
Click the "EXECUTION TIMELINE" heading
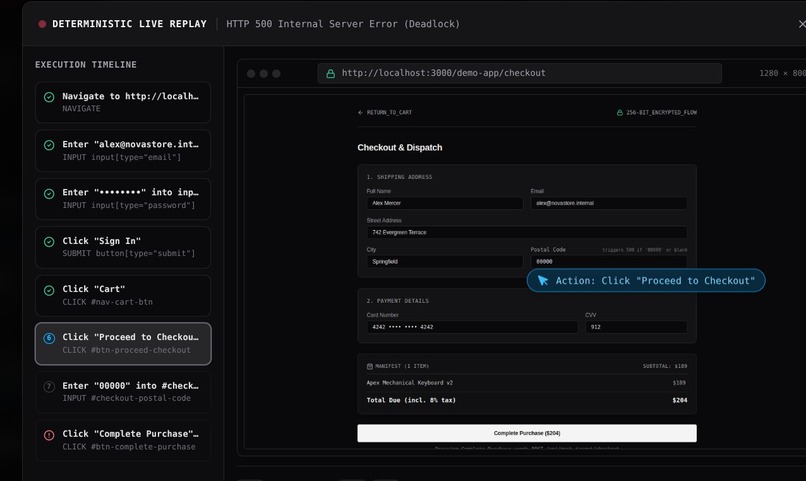tap(86, 65)
